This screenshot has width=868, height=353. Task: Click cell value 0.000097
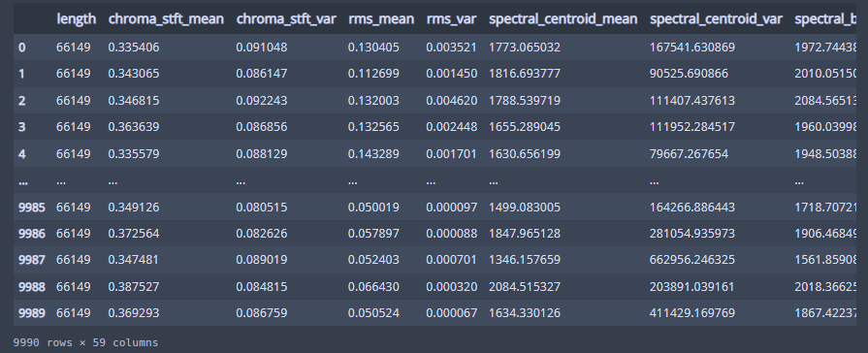(452, 207)
